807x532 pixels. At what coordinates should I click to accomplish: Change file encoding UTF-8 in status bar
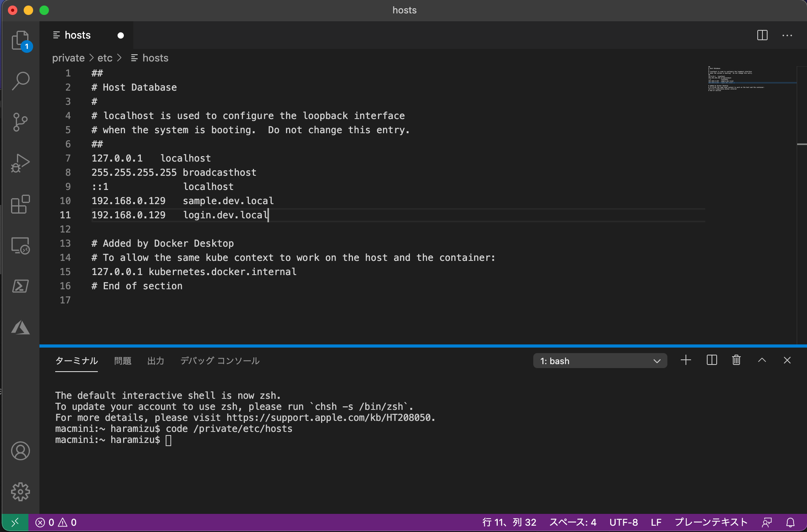click(x=624, y=523)
